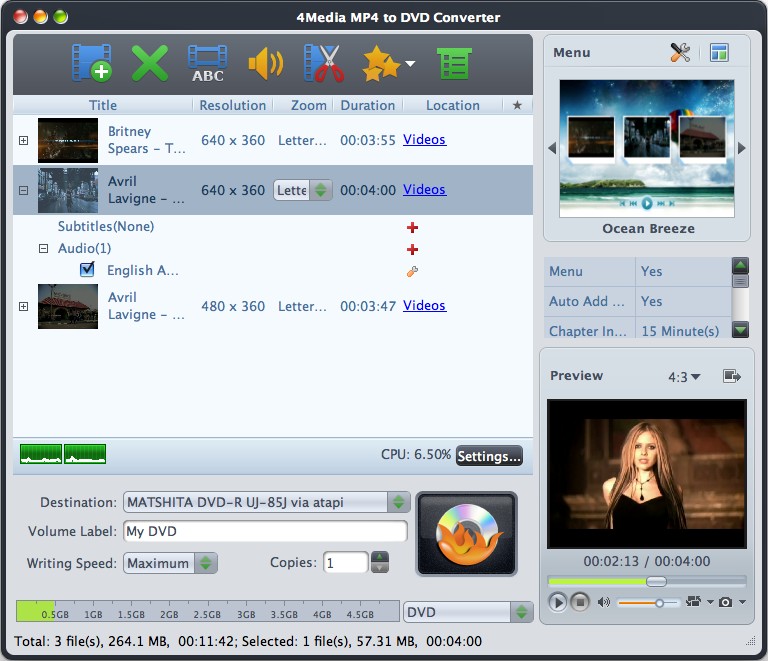The height and width of the screenshot is (661, 768).
Task: Play the preview video
Action: pos(557,602)
